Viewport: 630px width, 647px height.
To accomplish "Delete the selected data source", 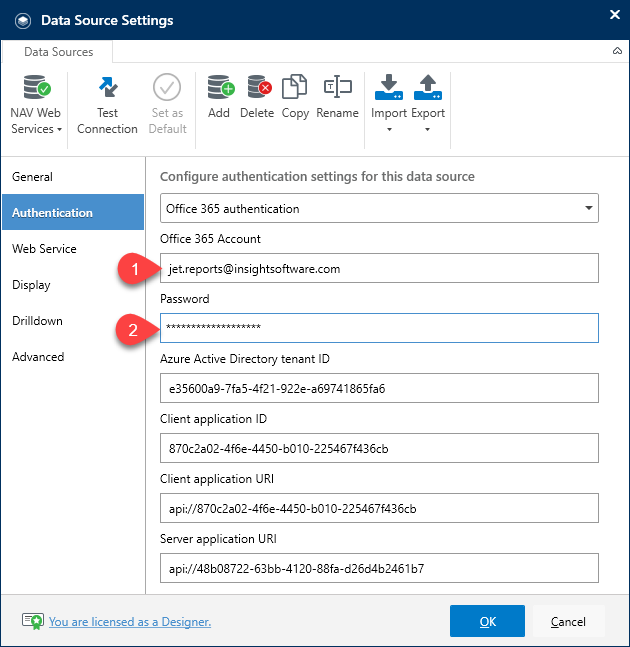I will (257, 97).
